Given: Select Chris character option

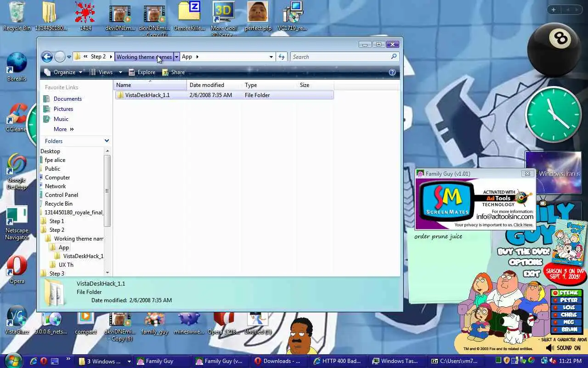Looking at the screenshot, I should coord(567,315).
